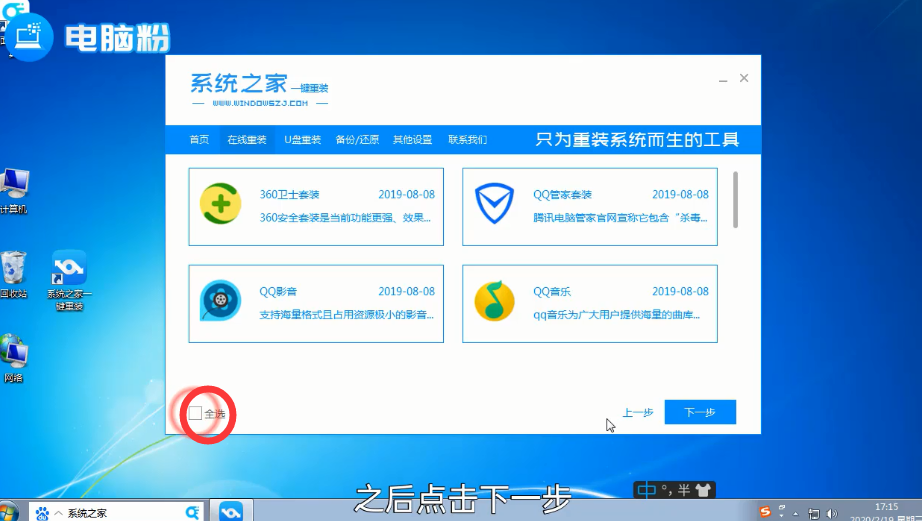Select the 回收站 recycle bin icon
Screen dimensions: 922x521
coord(14,275)
